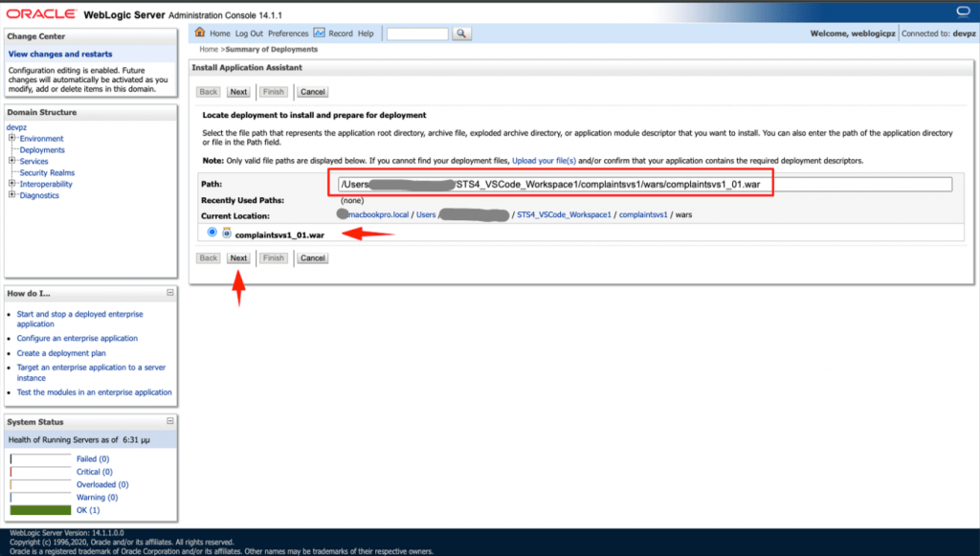Click the Record chart icon

pyautogui.click(x=320, y=33)
